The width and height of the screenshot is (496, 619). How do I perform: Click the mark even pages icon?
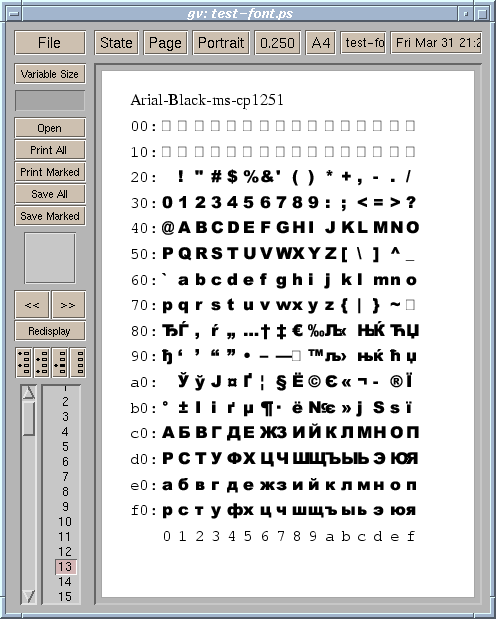coord(41,362)
